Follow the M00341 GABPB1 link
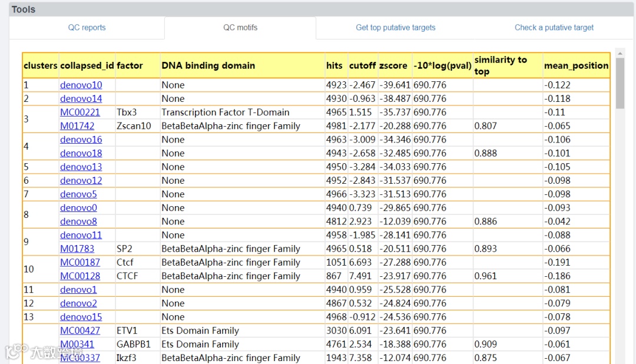Viewport: 636px width, 364px height. pos(77,344)
